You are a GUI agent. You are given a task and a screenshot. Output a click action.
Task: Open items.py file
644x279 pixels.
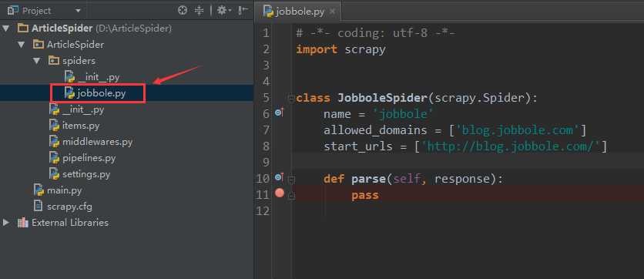pyautogui.click(x=81, y=126)
